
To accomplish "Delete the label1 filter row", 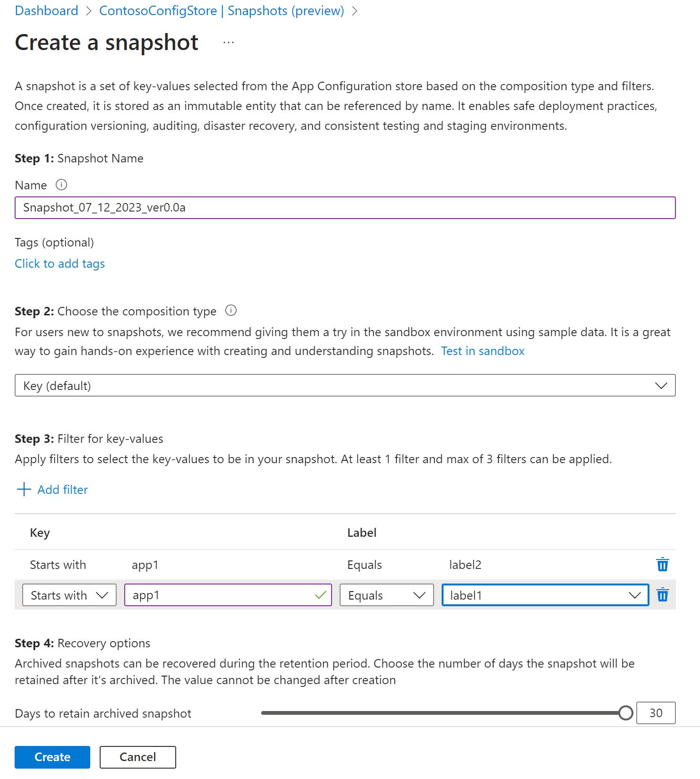I will 662,595.
